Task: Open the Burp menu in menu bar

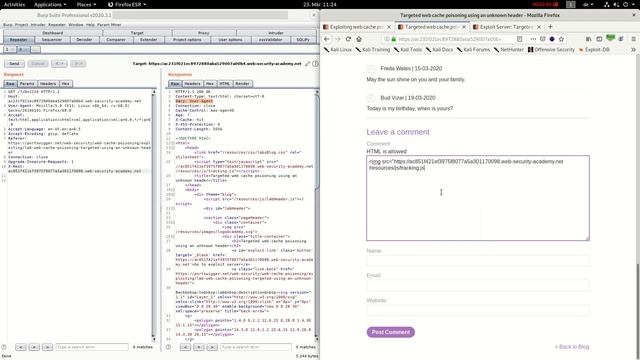Action: [8, 24]
